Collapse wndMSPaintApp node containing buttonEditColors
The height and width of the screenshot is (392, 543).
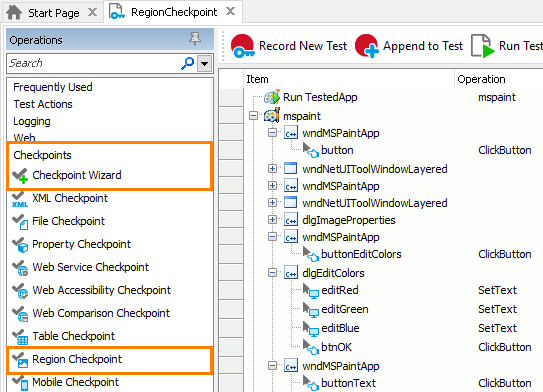click(273, 237)
